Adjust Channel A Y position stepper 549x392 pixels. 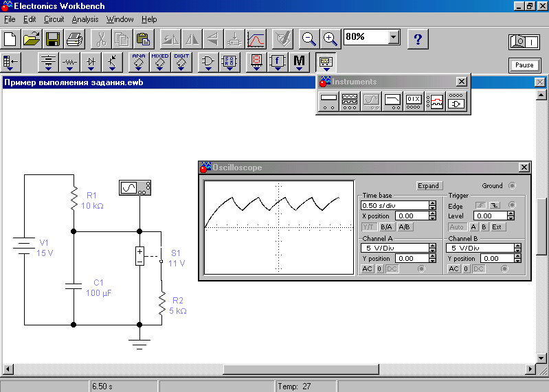[x=433, y=258]
